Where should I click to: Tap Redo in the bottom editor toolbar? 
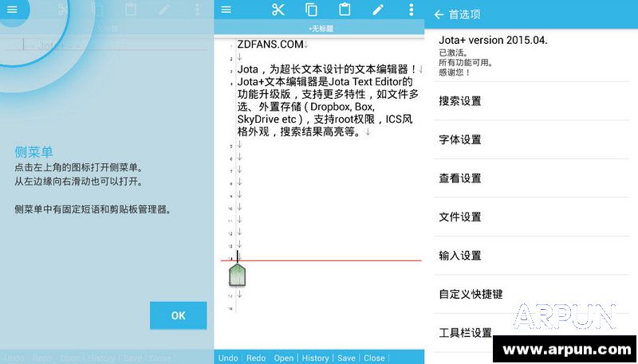pos(256,358)
